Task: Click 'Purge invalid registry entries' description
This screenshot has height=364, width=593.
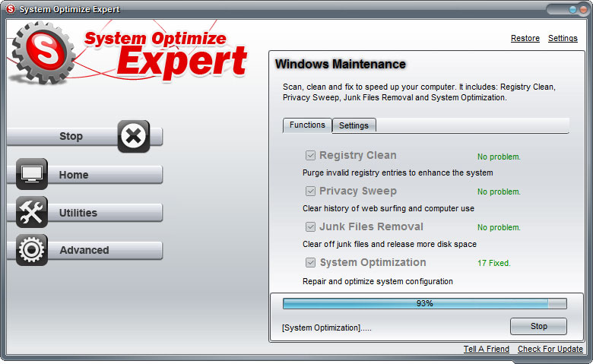Action: click(398, 173)
